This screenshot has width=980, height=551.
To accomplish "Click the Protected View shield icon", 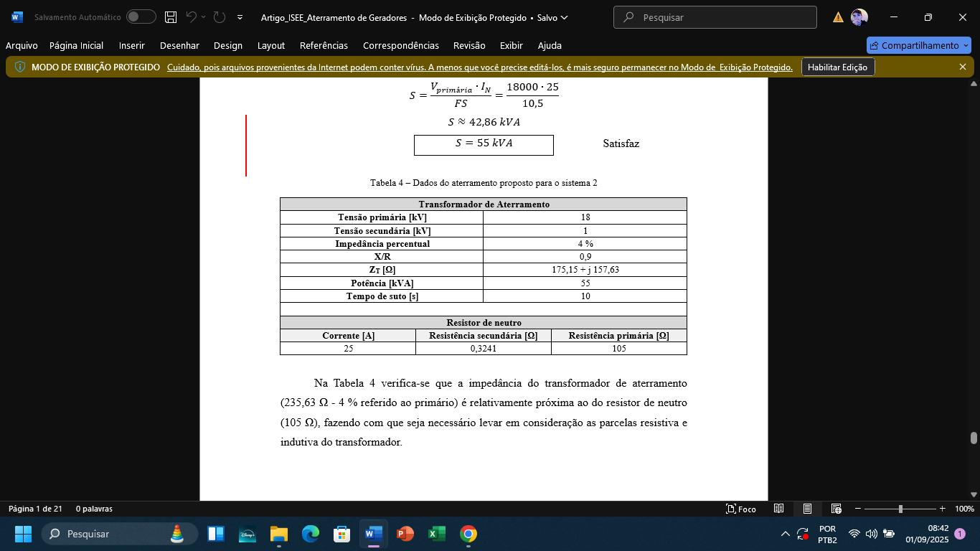I will click(20, 67).
